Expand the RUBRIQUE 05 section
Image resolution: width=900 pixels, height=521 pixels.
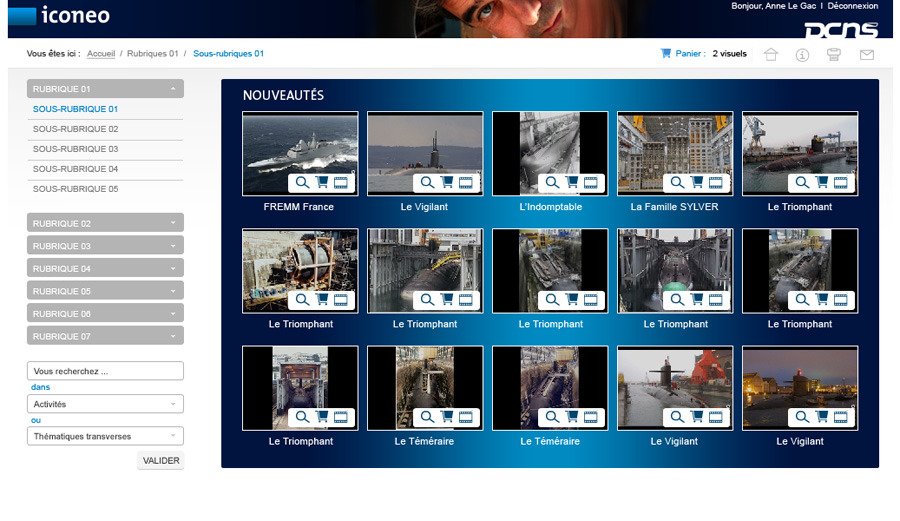(x=105, y=291)
